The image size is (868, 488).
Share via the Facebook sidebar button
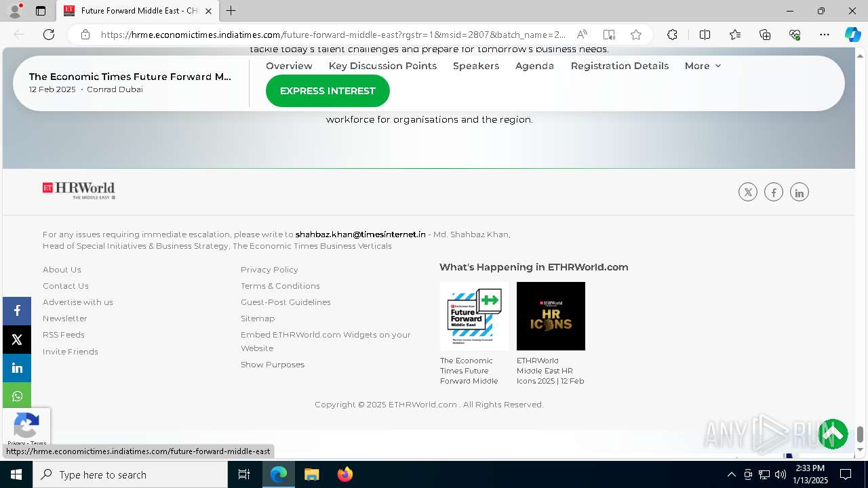(x=17, y=310)
